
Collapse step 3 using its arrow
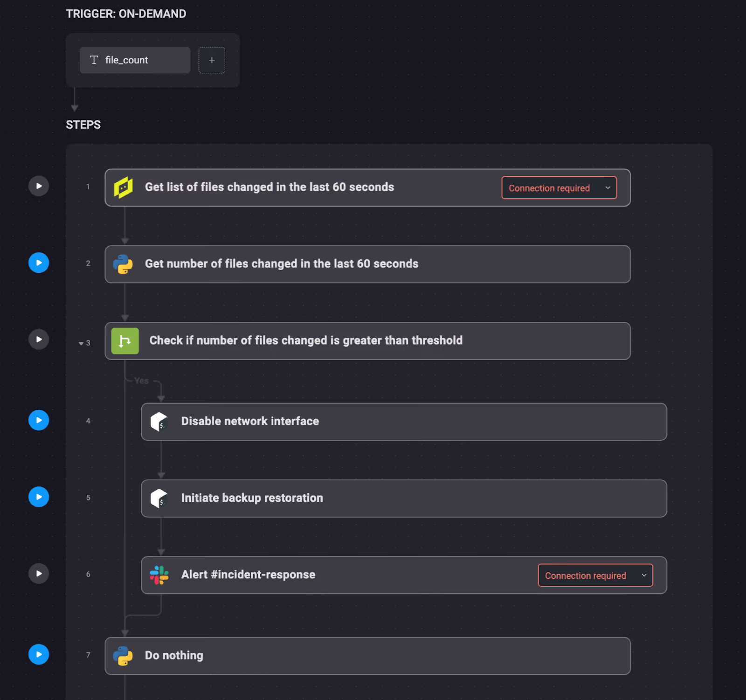coord(81,343)
